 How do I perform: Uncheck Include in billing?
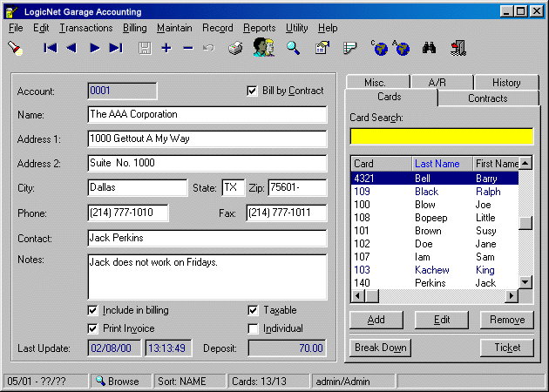click(x=92, y=310)
